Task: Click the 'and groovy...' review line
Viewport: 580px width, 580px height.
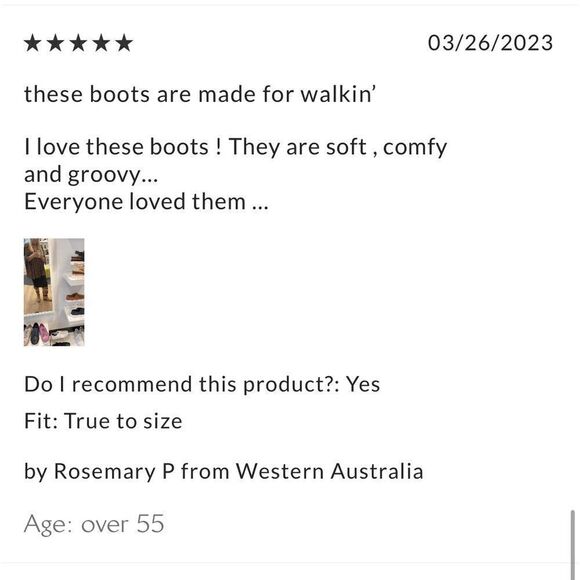Action: point(91,175)
